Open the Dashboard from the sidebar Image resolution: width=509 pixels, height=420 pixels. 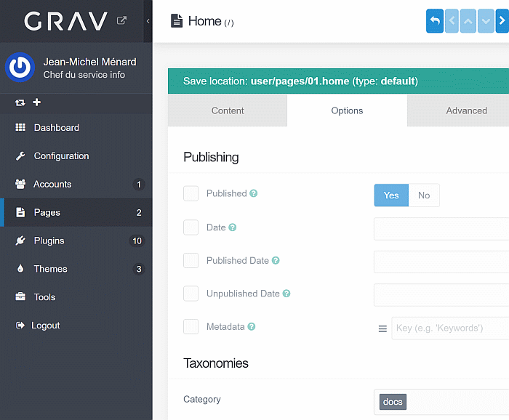(x=56, y=128)
